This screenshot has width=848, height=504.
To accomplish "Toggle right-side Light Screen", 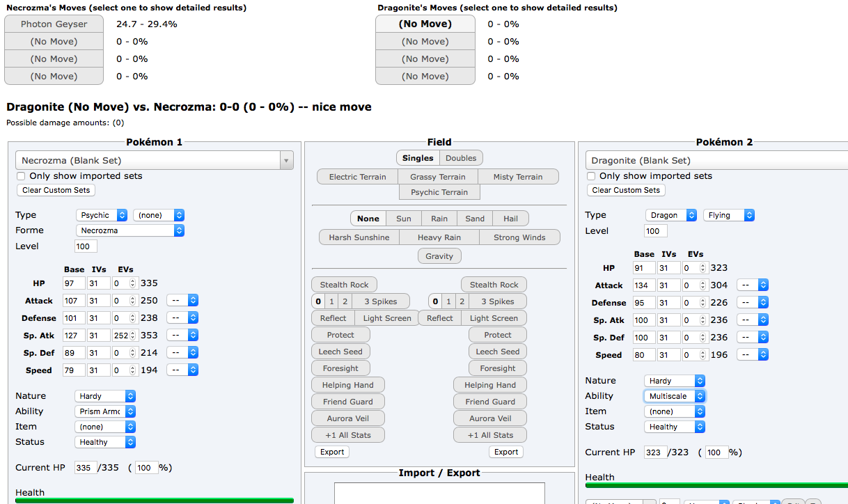I will click(x=494, y=318).
